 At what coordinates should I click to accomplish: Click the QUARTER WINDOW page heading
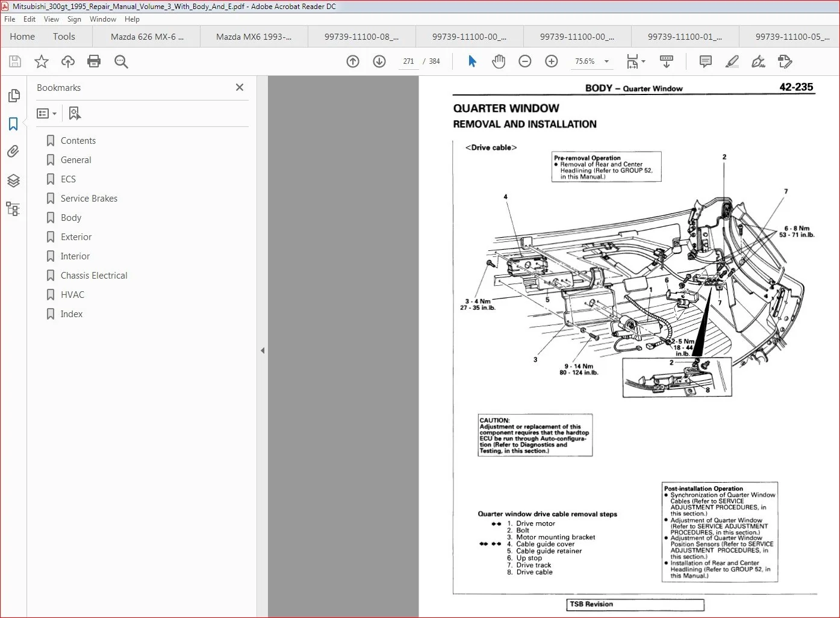point(506,108)
